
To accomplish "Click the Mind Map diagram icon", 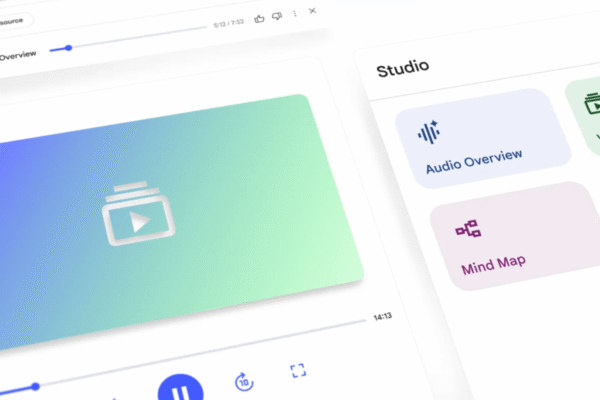I will point(468,229).
